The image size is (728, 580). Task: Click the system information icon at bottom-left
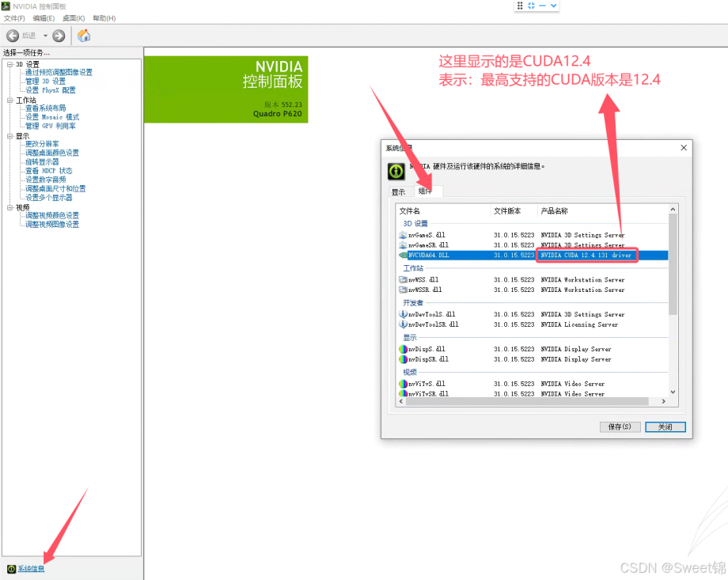coord(11,569)
